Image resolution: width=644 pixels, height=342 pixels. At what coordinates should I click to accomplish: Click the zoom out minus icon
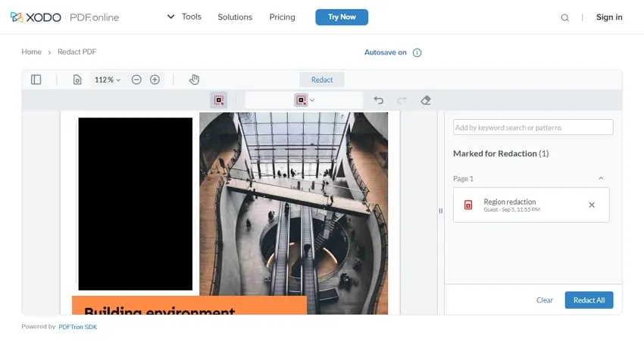coord(136,80)
